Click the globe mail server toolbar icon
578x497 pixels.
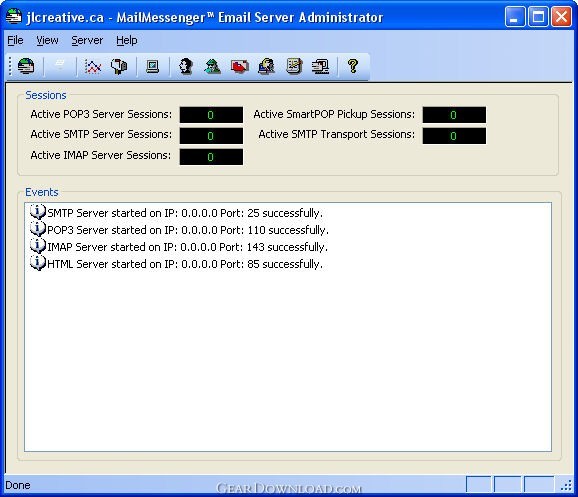pos(25,66)
